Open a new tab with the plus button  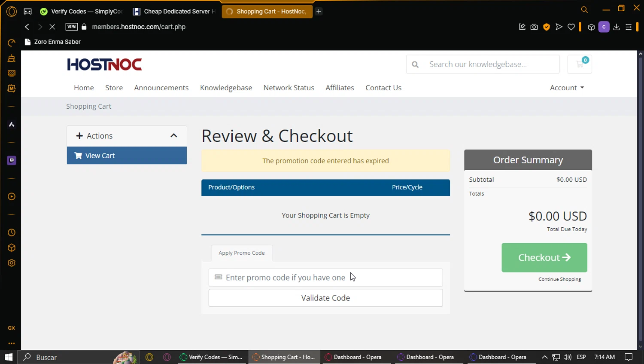pos(319,12)
